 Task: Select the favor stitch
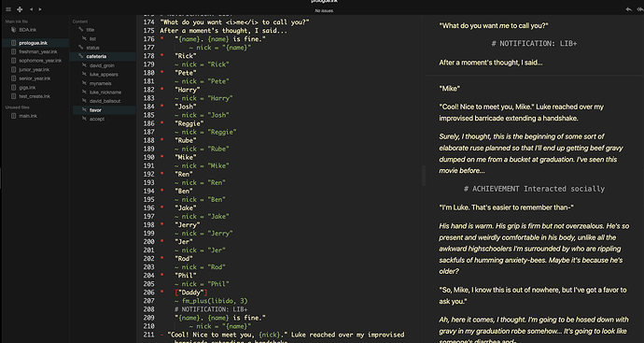(95, 110)
